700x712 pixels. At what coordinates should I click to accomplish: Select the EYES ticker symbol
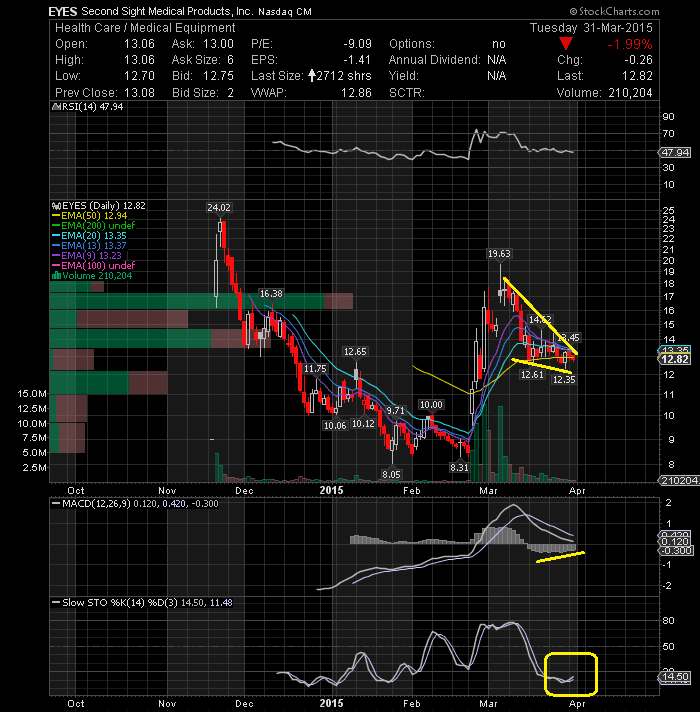(63, 12)
